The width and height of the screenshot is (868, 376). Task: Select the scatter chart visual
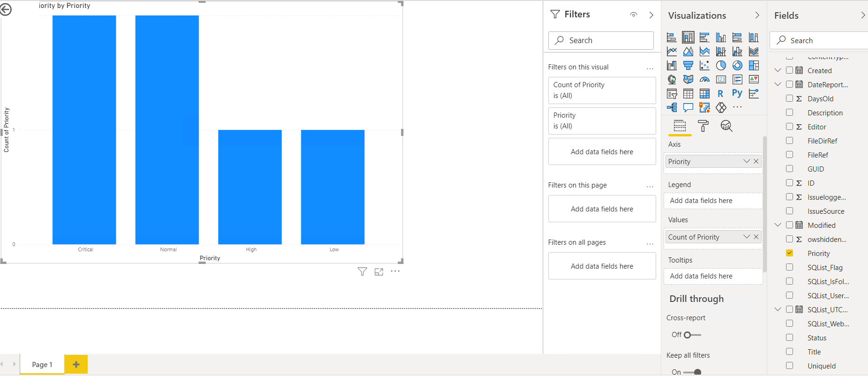704,66
